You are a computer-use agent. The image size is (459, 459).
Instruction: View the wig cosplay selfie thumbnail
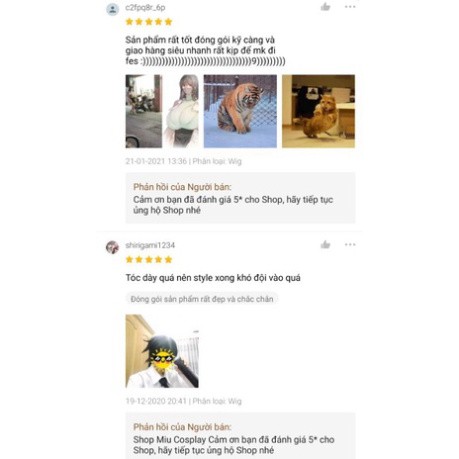[162, 351]
